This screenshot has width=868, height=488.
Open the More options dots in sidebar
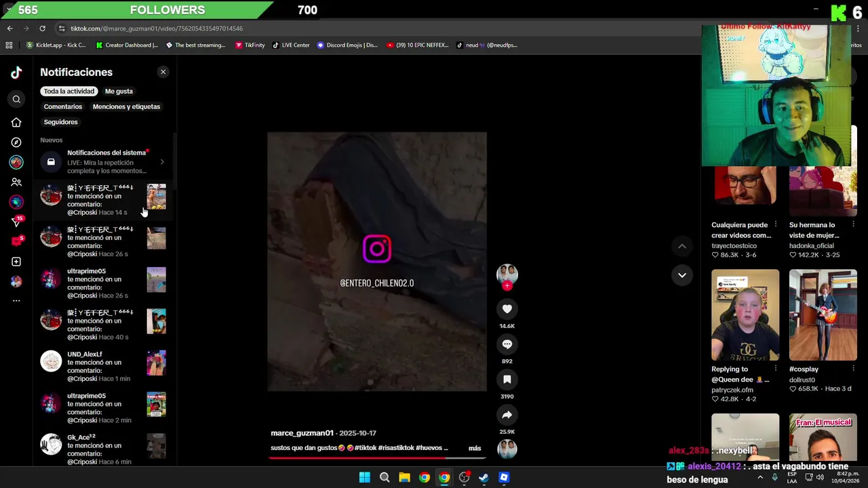coord(16,300)
